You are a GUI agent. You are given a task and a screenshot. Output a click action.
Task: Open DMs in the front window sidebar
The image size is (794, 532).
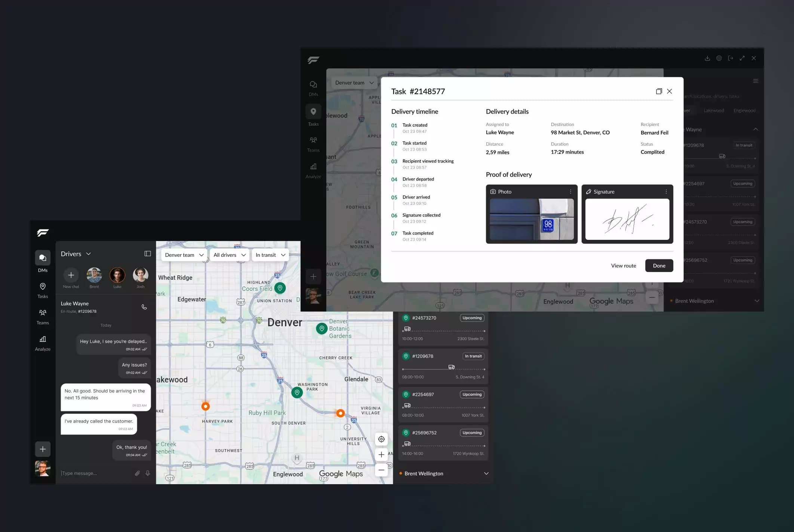point(43,262)
